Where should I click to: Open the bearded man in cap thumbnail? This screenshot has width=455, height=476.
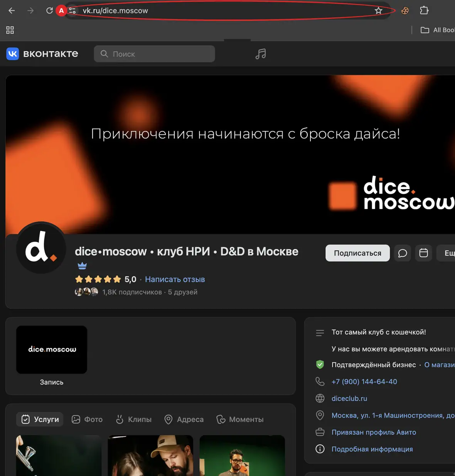pos(150,456)
